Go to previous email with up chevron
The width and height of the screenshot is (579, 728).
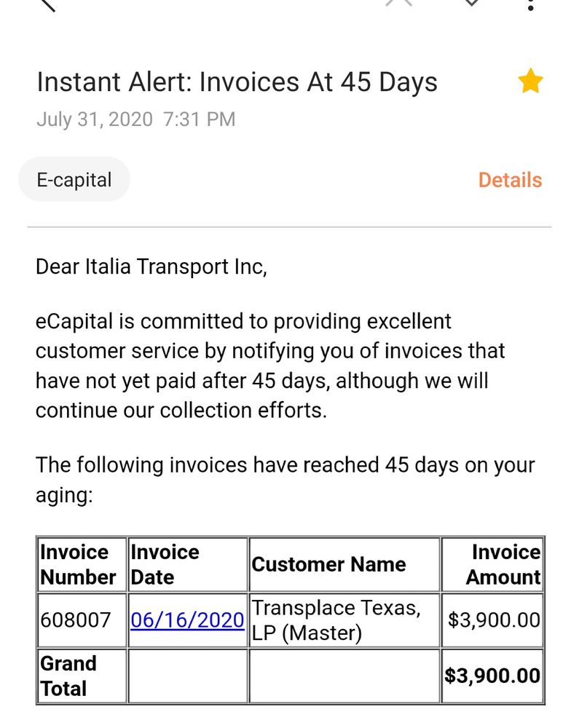click(x=399, y=4)
